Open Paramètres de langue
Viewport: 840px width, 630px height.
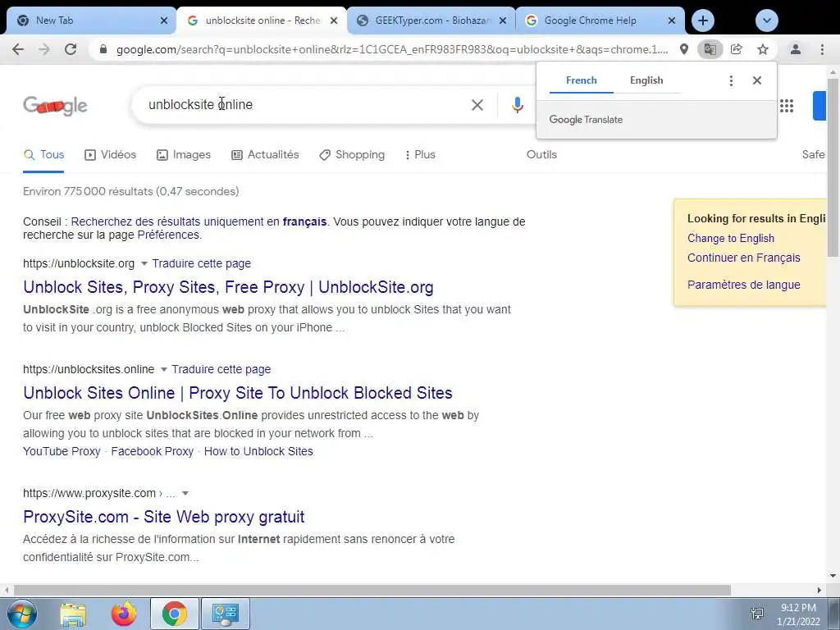pyautogui.click(x=743, y=285)
